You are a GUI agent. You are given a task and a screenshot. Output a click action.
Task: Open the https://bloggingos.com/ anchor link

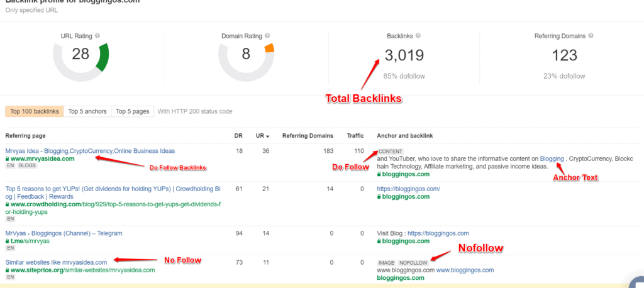pos(409,189)
